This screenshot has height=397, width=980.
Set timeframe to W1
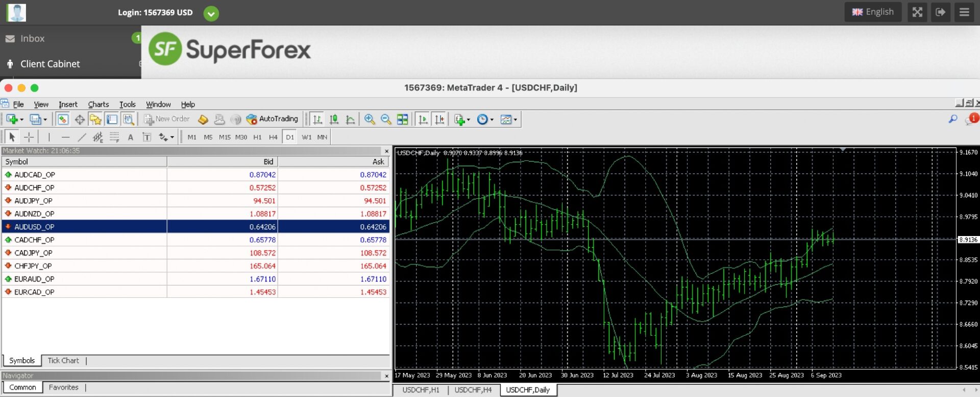tap(306, 137)
